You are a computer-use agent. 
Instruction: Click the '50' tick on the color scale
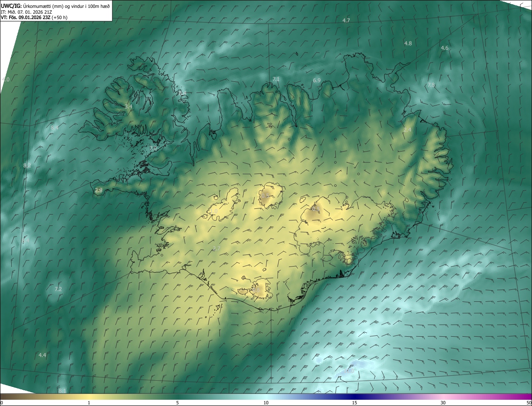529,403
